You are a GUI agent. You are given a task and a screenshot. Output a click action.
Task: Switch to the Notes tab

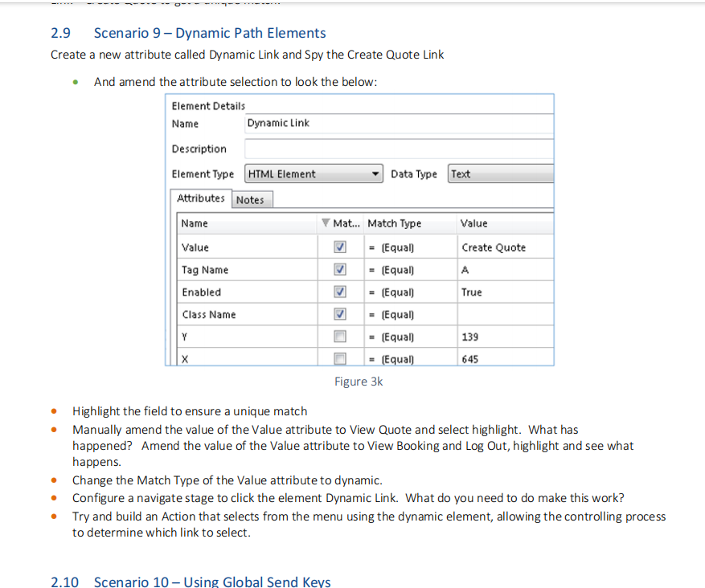[251, 199]
